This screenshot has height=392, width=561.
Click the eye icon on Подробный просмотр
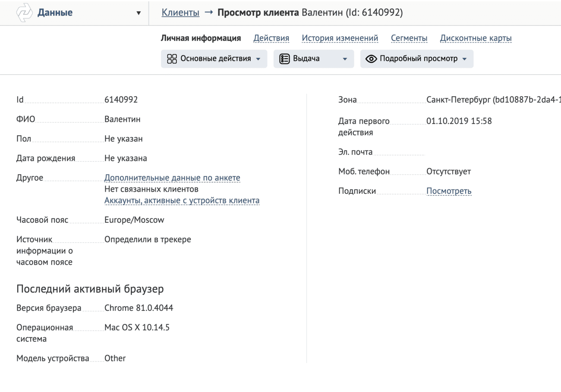[372, 59]
